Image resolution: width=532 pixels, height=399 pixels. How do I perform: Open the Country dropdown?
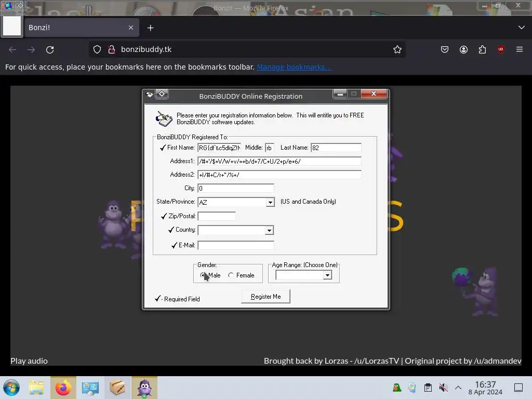pyautogui.click(x=269, y=230)
